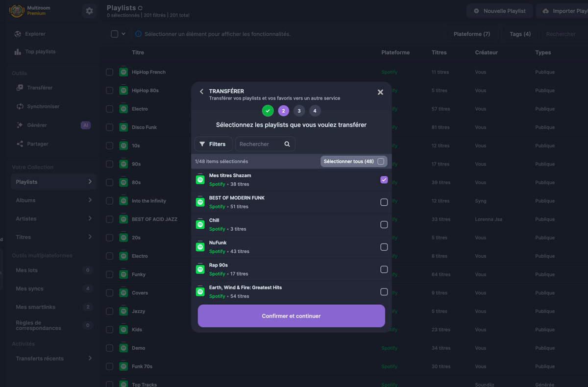Tick the Sélectionner tous (48) checkbox

tap(381, 161)
